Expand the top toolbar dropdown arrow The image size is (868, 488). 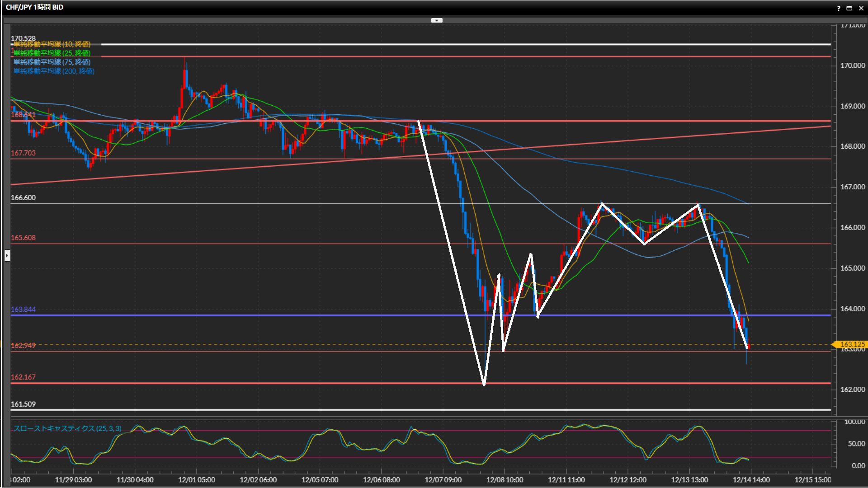(437, 20)
